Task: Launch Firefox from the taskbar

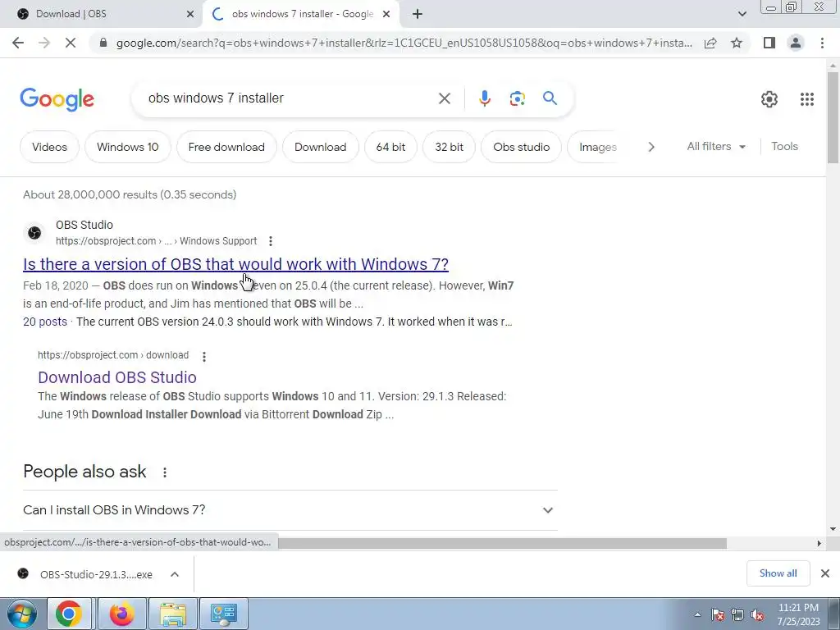Action: [121, 614]
